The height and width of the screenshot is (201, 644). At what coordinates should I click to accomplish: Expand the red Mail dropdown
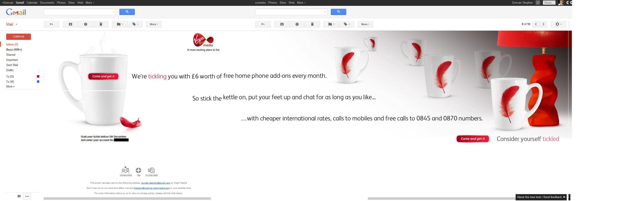click(x=12, y=24)
